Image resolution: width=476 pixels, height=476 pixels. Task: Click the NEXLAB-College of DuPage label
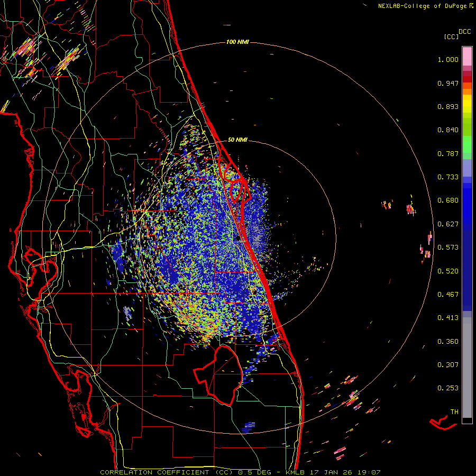422,6
